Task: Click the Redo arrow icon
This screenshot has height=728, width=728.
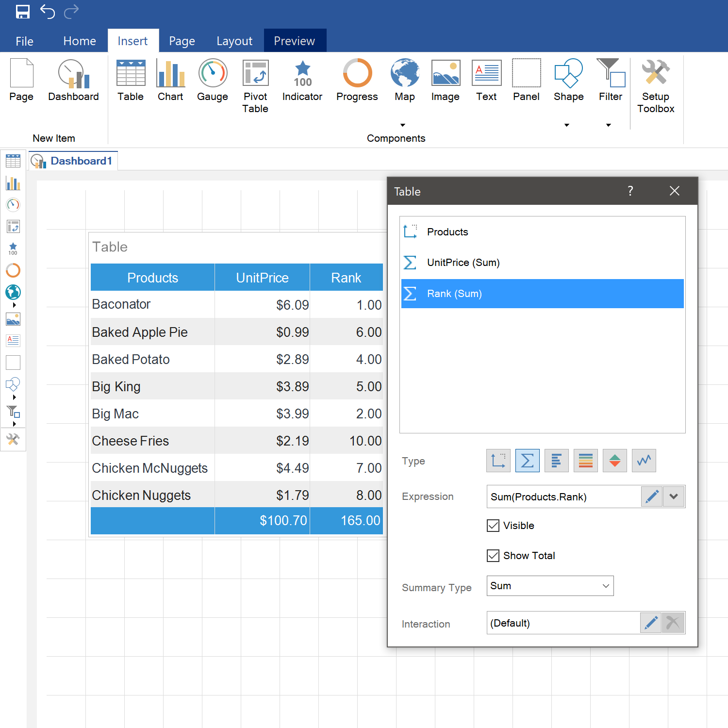Action: [71, 11]
